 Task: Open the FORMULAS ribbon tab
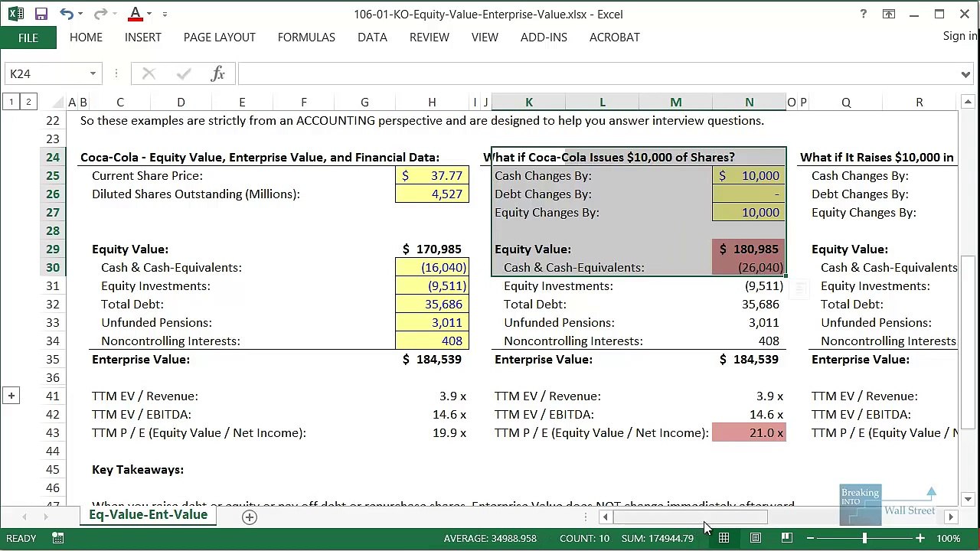click(306, 37)
